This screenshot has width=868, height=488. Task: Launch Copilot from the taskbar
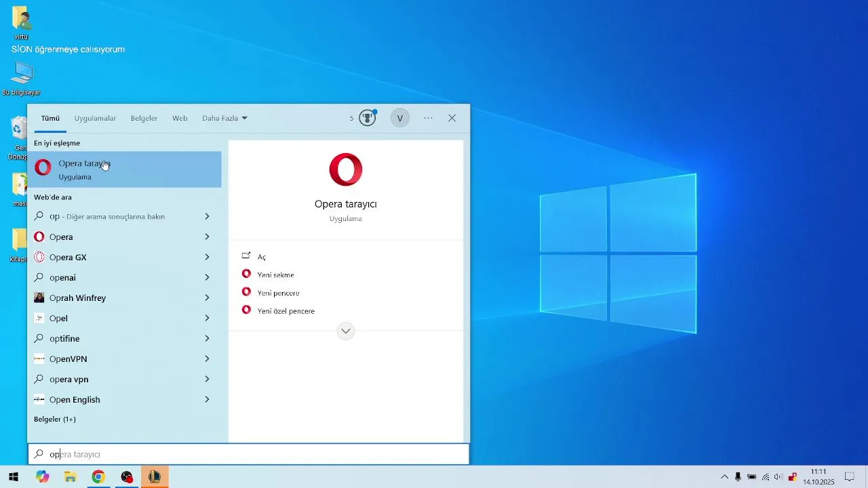click(43, 477)
